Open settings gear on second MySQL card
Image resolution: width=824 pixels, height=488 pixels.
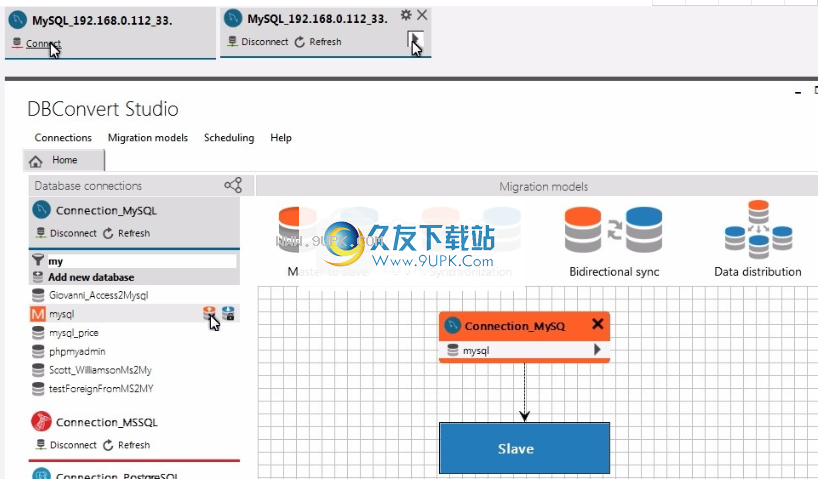tap(406, 15)
